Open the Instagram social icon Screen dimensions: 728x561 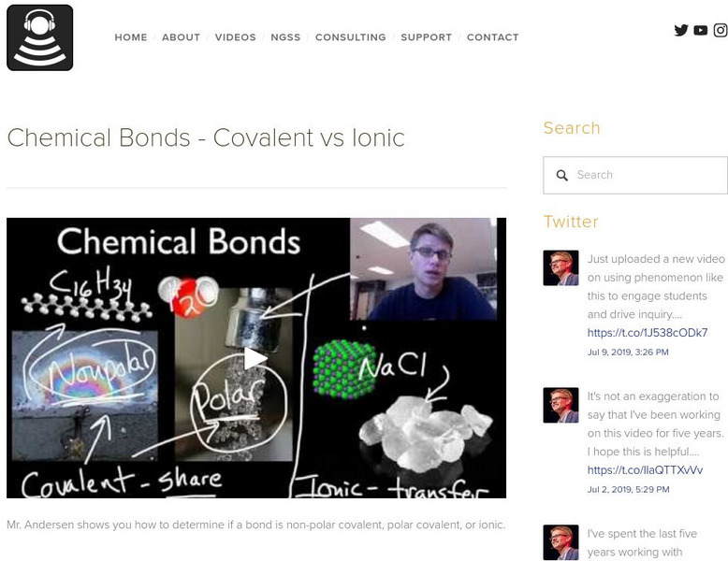(x=721, y=30)
